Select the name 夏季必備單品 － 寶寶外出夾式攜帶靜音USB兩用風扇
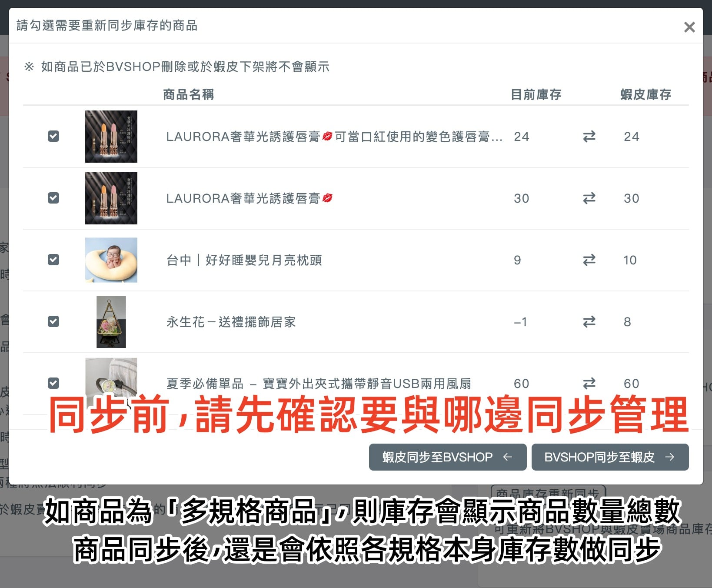Image resolution: width=712 pixels, height=588 pixels. [319, 384]
